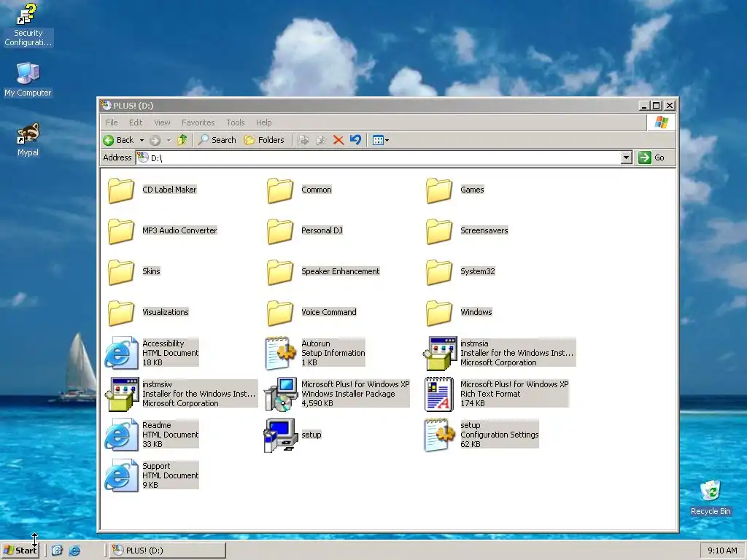Open the Views dropdown button

(381, 140)
